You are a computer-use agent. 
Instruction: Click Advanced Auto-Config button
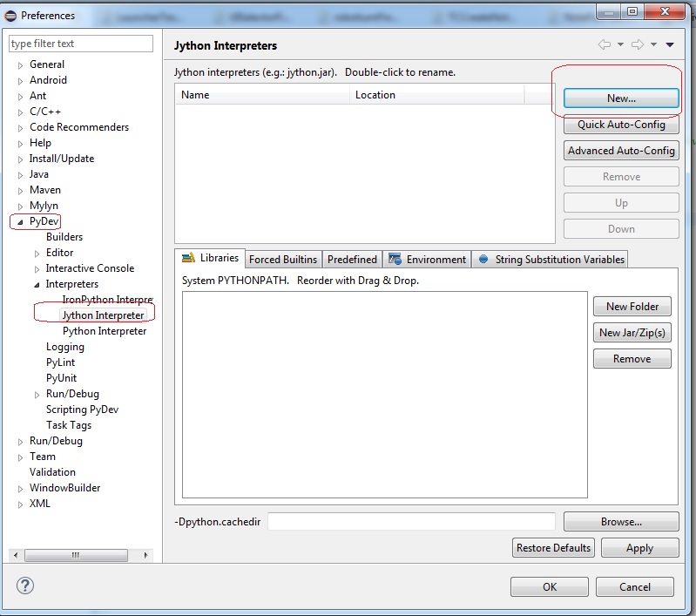tap(621, 151)
